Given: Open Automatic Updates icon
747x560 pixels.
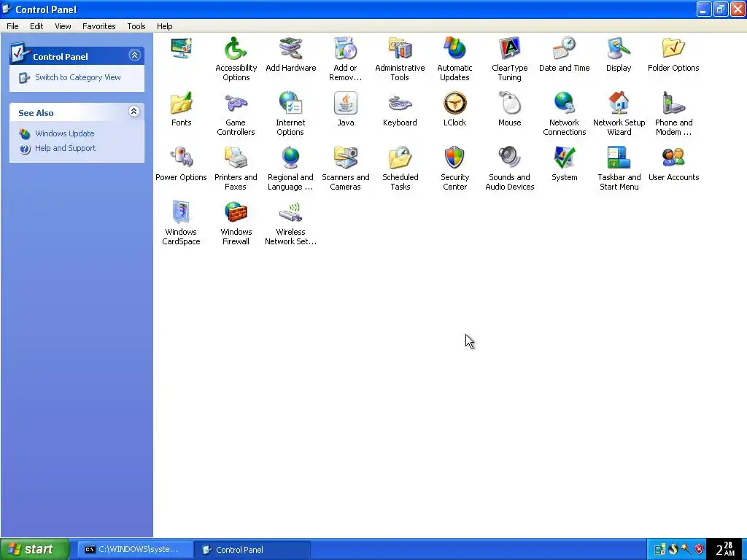Looking at the screenshot, I should click(x=455, y=48).
